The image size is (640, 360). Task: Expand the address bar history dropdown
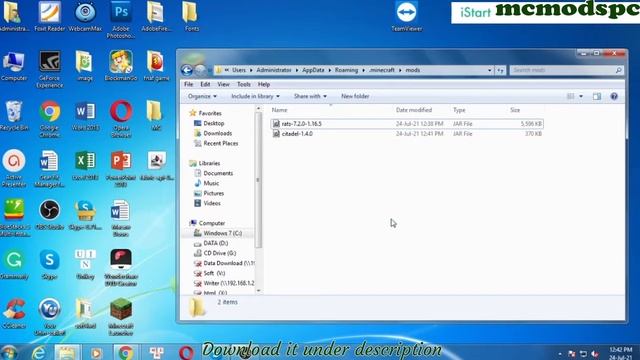pyautogui.click(x=489, y=70)
